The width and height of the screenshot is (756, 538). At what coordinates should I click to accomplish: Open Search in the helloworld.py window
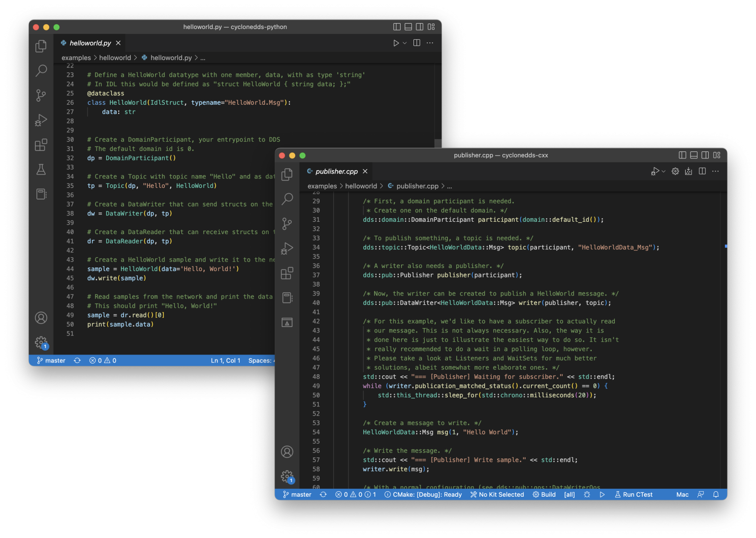[x=41, y=70]
